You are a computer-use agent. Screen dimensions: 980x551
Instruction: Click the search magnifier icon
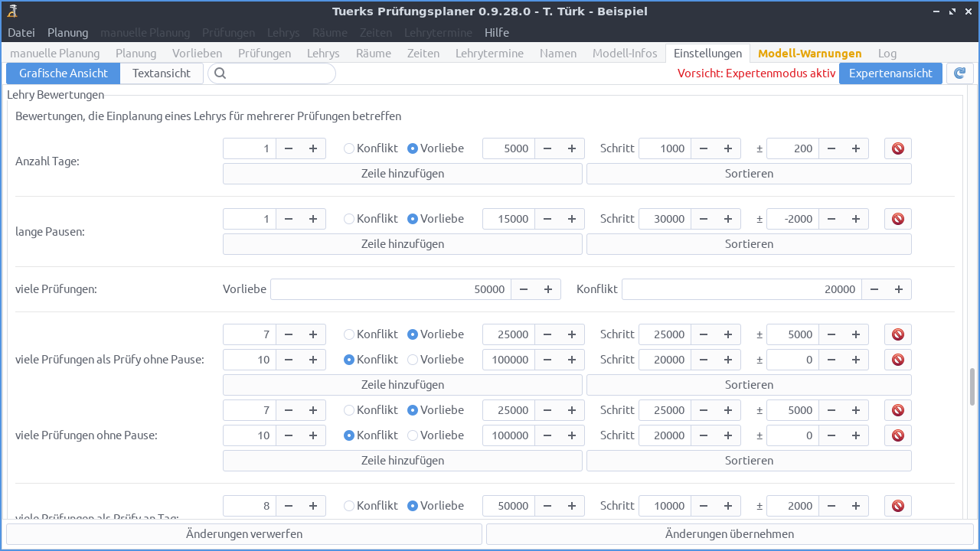(x=220, y=73)
